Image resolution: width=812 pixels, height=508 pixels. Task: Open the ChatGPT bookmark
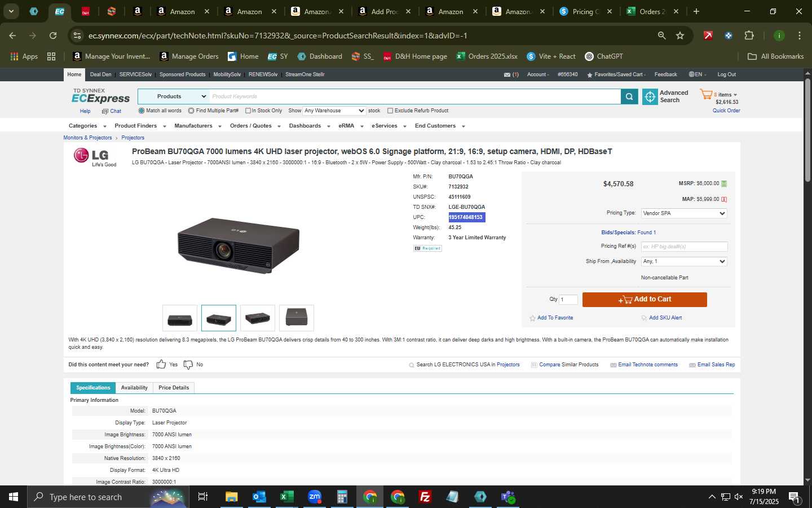[x=604, y=56]
